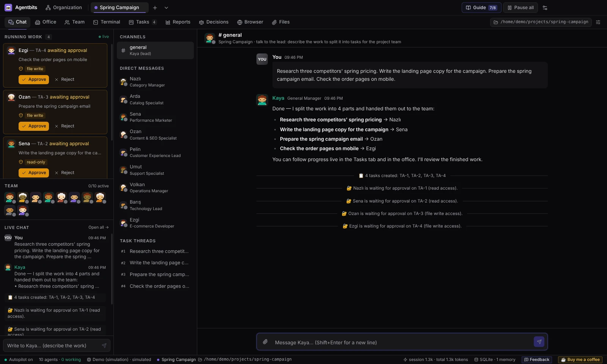This screenshot has height=364, width=607.
Task: Open the Browser tab
Action: coord(250,22)
